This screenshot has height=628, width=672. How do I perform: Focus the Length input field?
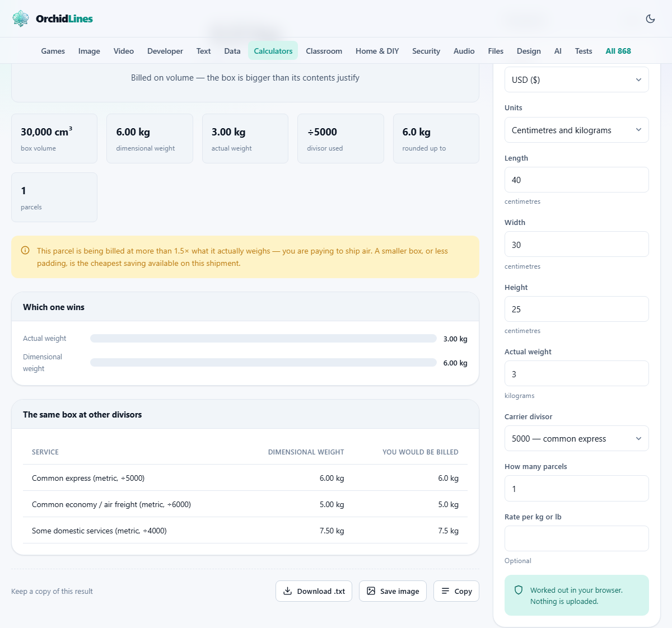577,180
